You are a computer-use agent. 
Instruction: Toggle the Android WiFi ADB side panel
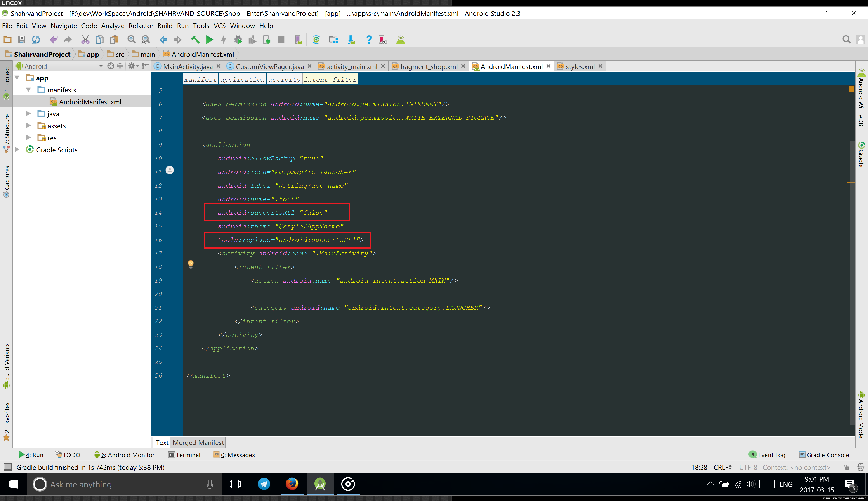click(x=861, y=98)
